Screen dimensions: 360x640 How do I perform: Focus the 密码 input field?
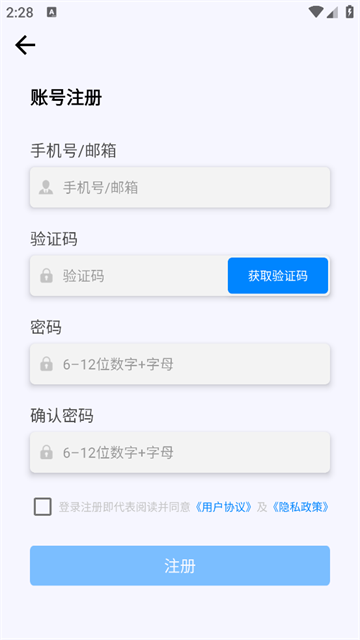pos(180,364)
